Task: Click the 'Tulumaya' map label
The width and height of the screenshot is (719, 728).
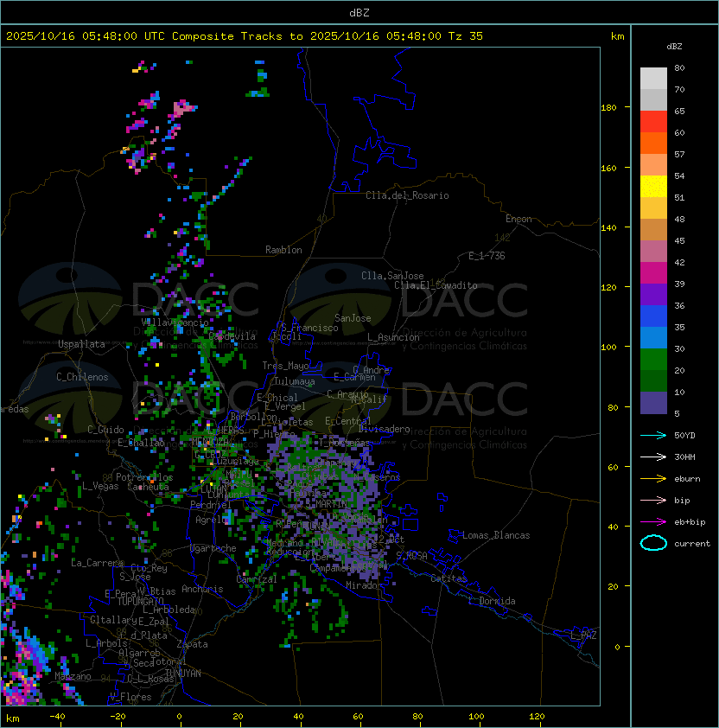Action: [x=295, y=381]
